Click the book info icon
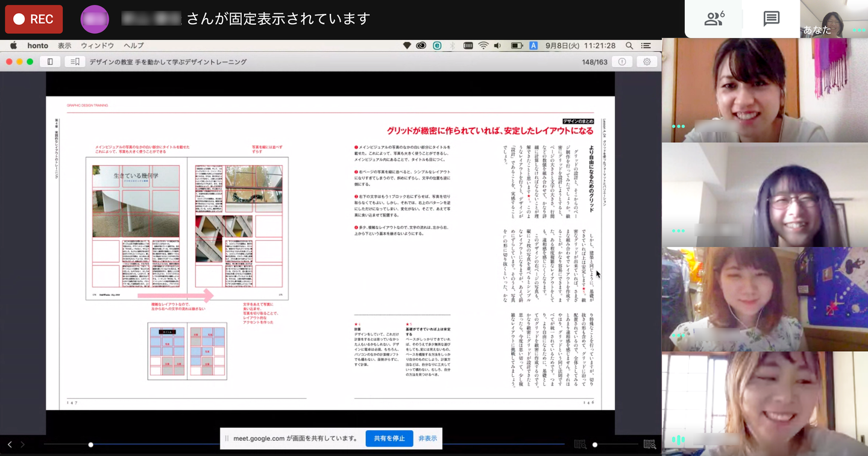 click(622, 62)
